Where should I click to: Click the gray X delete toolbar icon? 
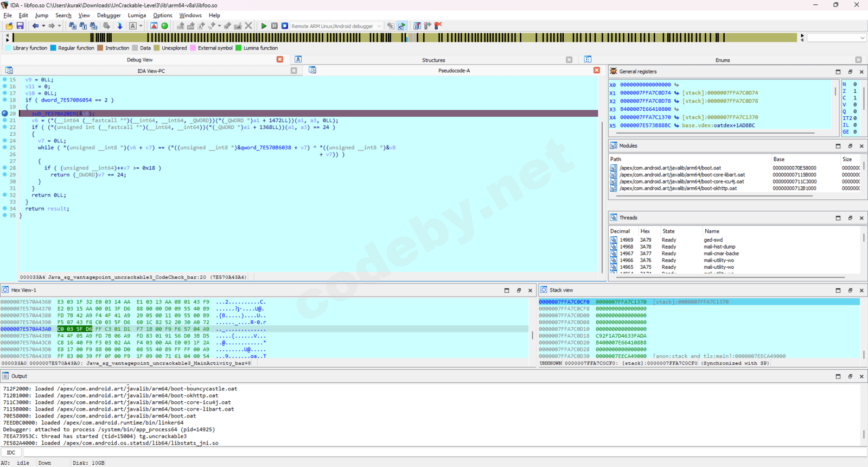tap(248, 26)
